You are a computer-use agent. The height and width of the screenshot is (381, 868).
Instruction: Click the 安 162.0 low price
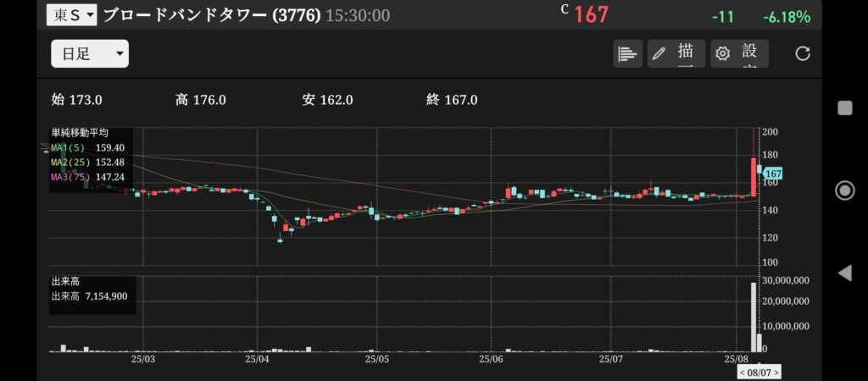point(328,100)
